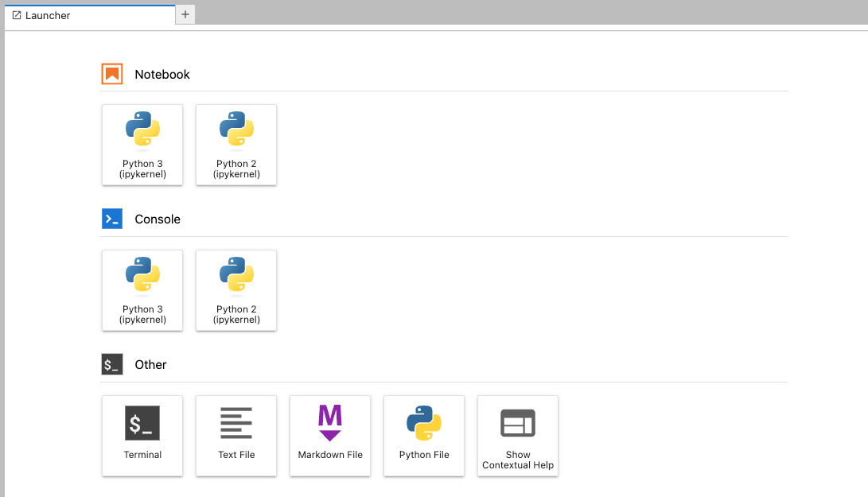The height and width of the screenshot is (497, 868).
Task: Click the dark Other section icon
Action: pos(112,365)
